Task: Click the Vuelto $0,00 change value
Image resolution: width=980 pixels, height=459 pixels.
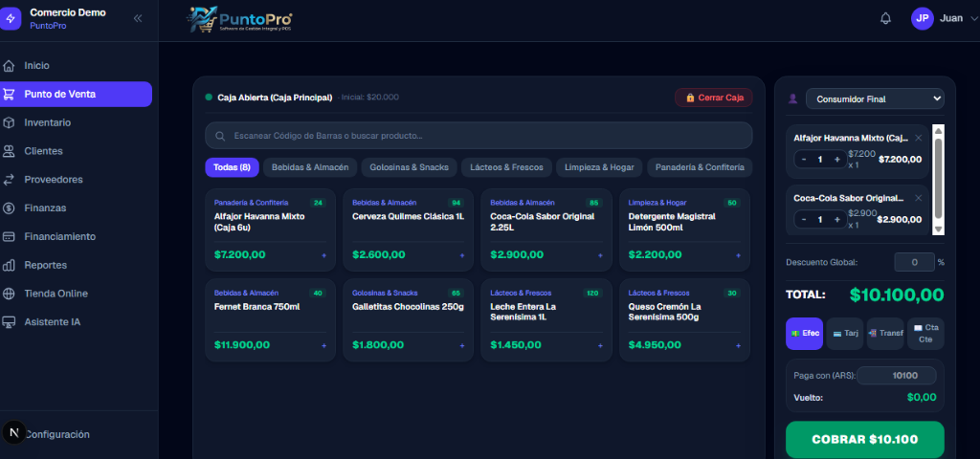Action: 922,397
